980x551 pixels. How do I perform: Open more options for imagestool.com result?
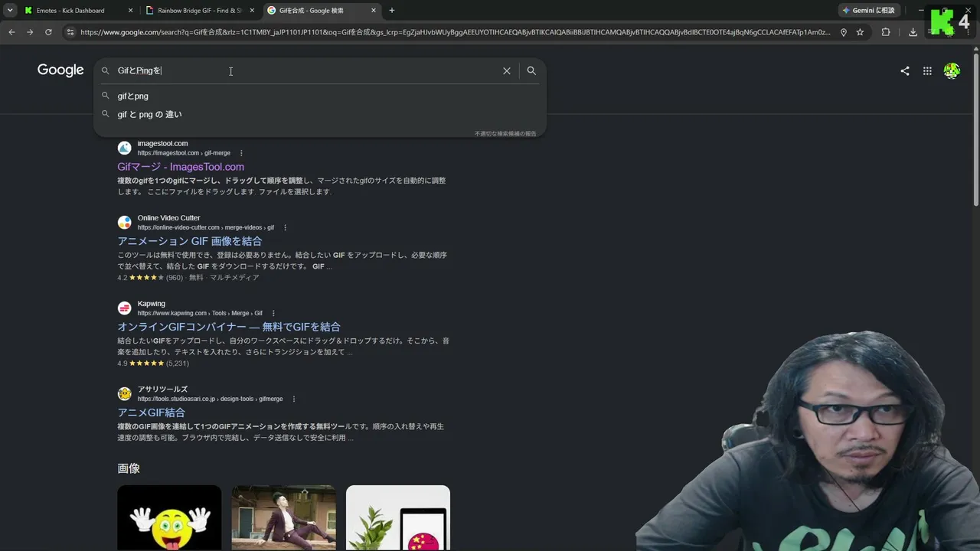(241, 153)
